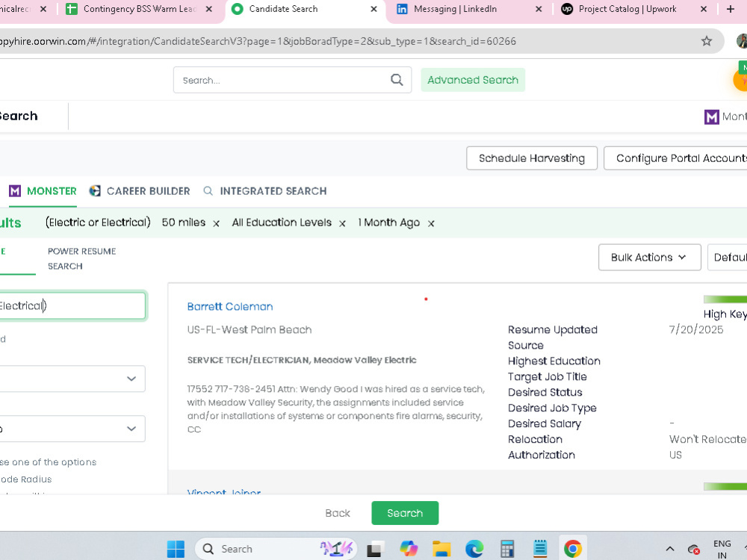Open the Task View taskbar icon
Image resolution: width=747 pixels, height=560 pixels.
376,549
